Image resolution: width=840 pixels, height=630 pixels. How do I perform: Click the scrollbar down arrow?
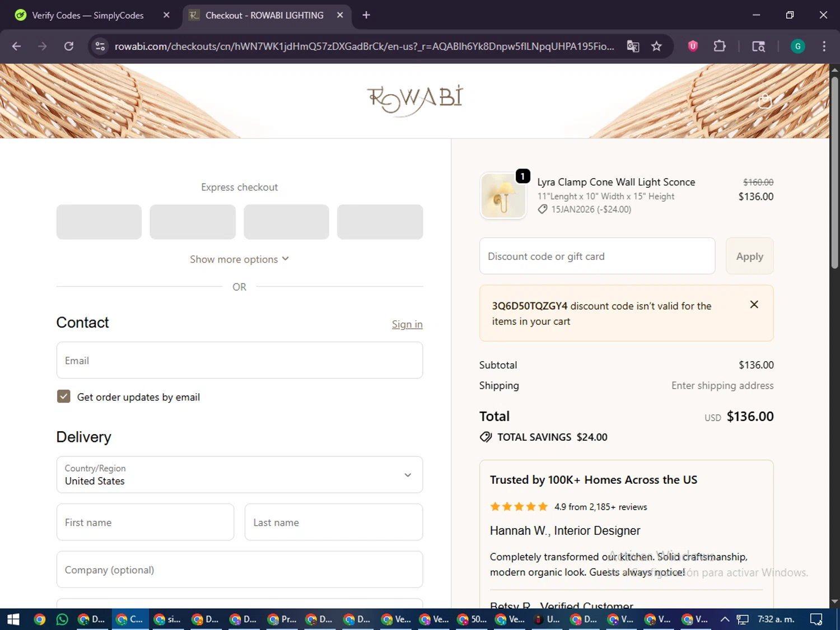coord(834,601)
